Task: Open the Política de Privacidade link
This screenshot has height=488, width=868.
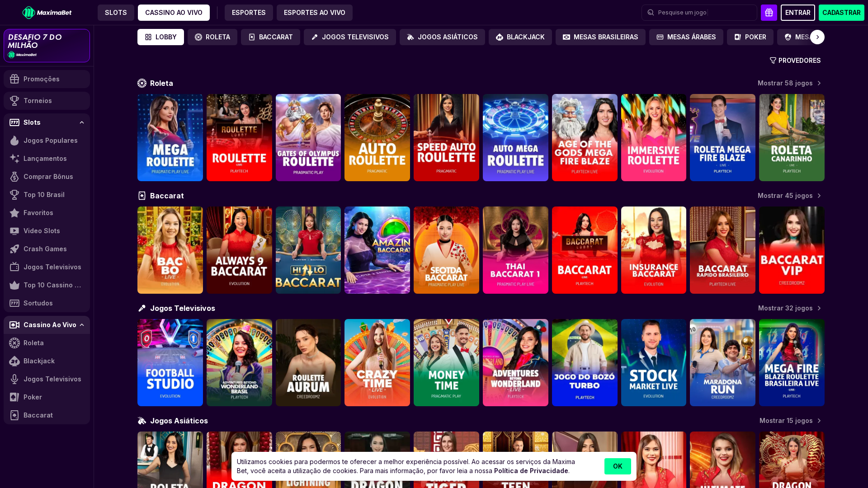Action: click(531, 471)
